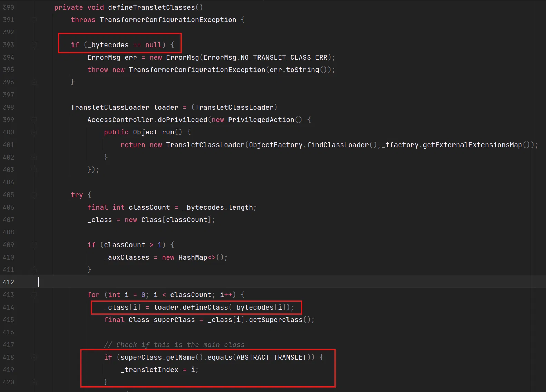Collapse the if _bytecodes block at line 393
This screenshot has width=546, height=392.
tap(34, 45)
